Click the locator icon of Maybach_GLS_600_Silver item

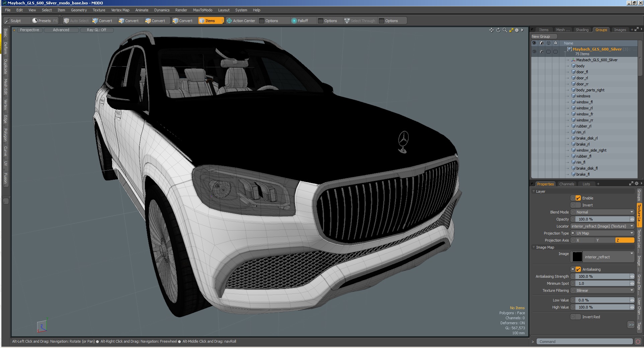tap(573, 60)
